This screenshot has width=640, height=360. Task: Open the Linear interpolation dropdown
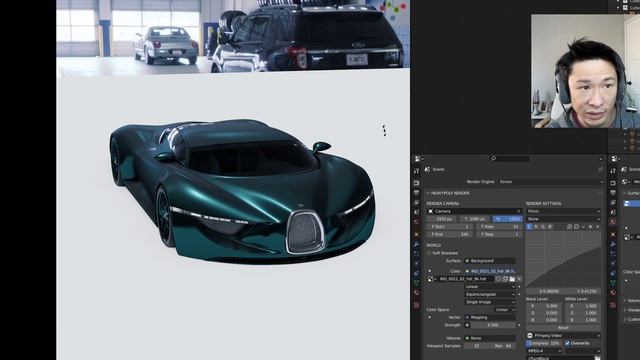point(490,287)
